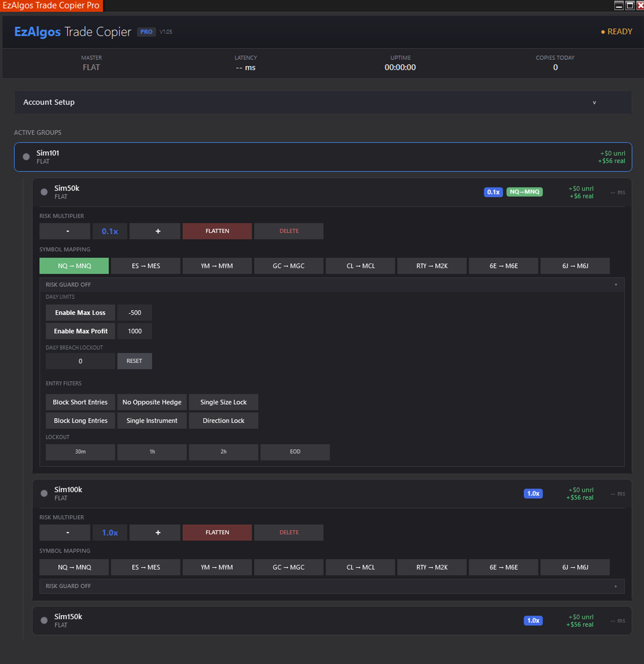Screen dimensions: 644x664
Task: Decrease risk multiplier for Sim100k
Action: [65, 533]
